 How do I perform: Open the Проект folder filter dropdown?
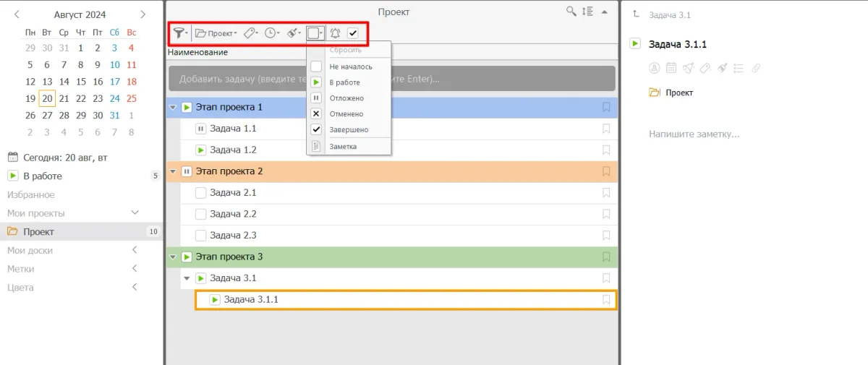click(x=216, y=33)
